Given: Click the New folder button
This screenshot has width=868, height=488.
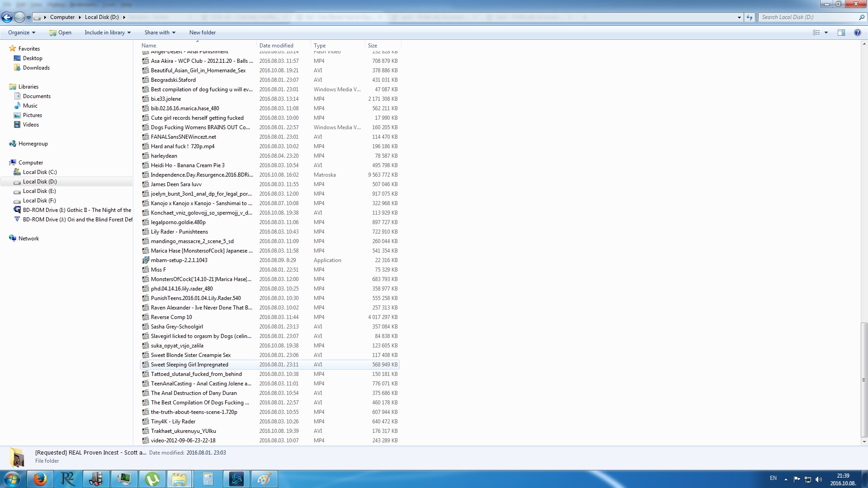Looking at the screenshot, I should [202, 33].
